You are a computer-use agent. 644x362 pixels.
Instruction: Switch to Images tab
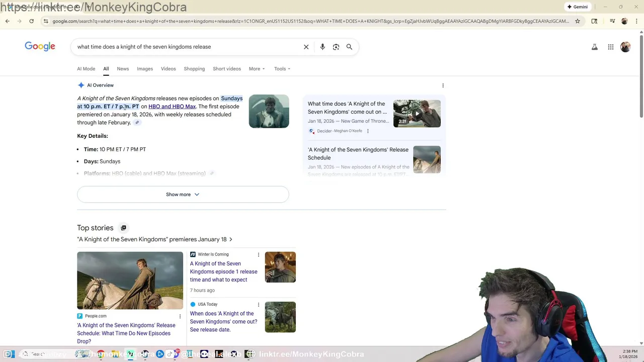[x=145, y=69]
